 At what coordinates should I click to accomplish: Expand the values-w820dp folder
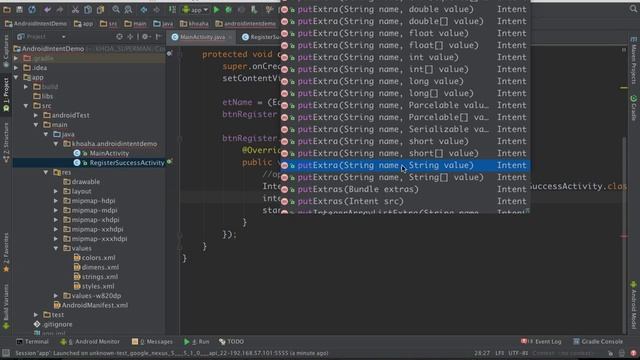point(56,296)
